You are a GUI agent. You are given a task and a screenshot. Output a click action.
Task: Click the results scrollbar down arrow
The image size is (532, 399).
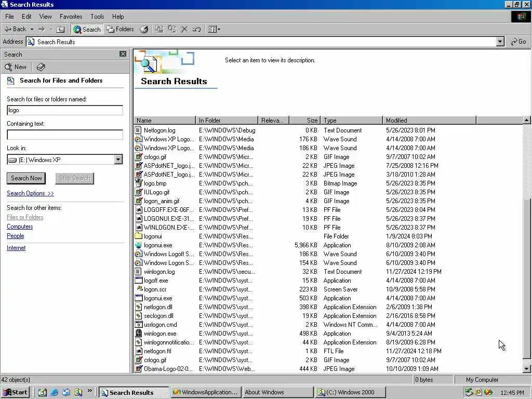coord(526,368)
